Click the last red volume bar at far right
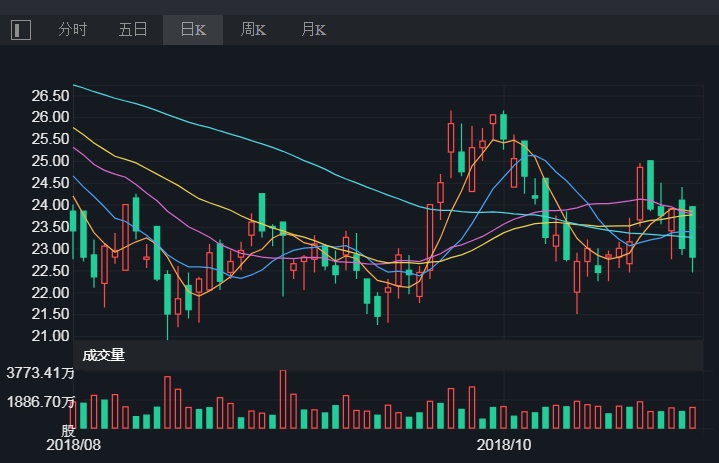 [692, 418]
